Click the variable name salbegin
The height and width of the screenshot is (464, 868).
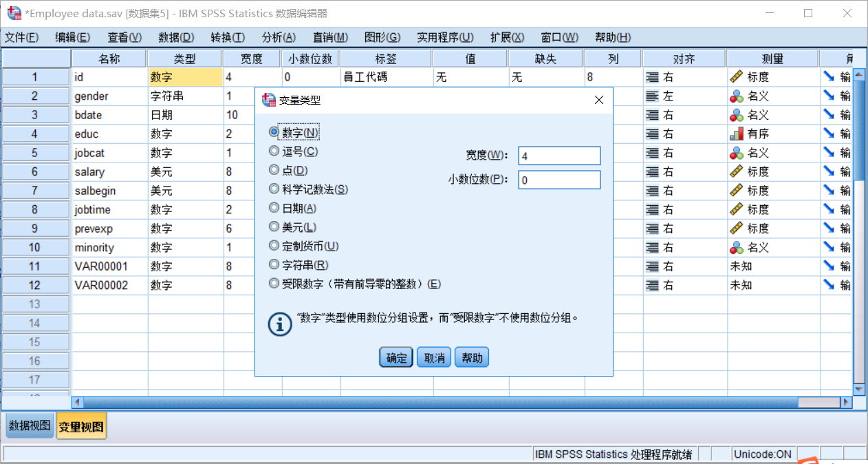[96, 191]
